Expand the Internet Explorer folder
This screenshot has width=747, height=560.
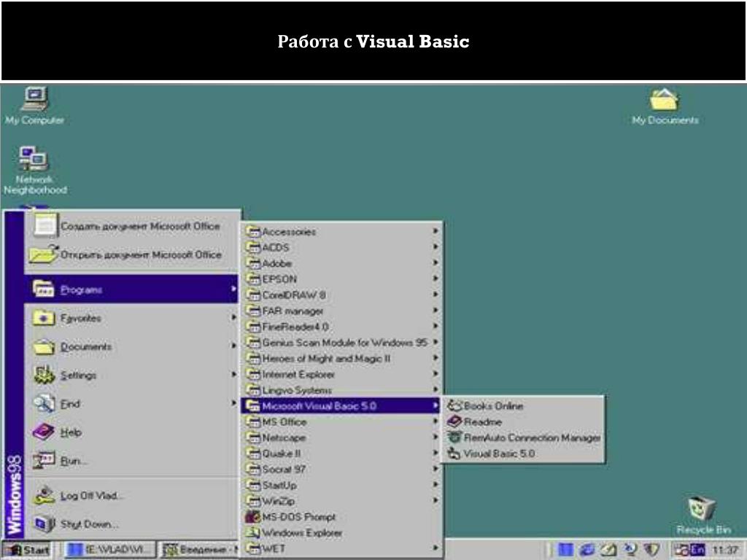pos(341,374)
